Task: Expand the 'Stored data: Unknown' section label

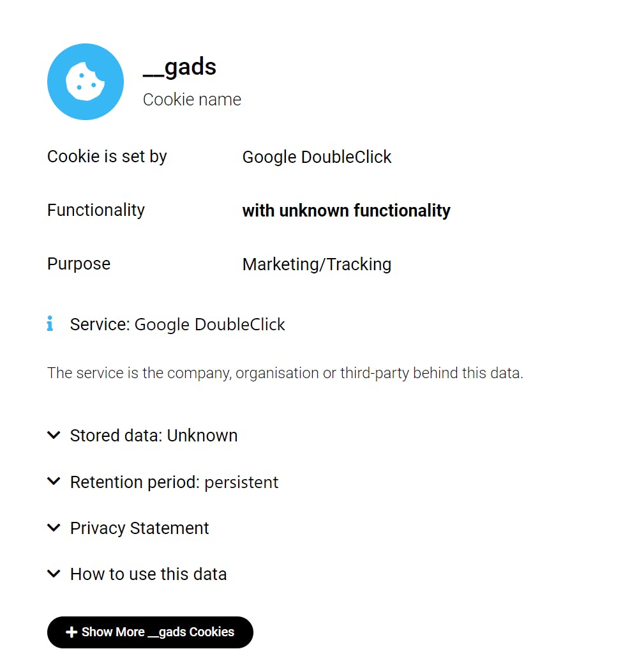Action: coord(154,436)
